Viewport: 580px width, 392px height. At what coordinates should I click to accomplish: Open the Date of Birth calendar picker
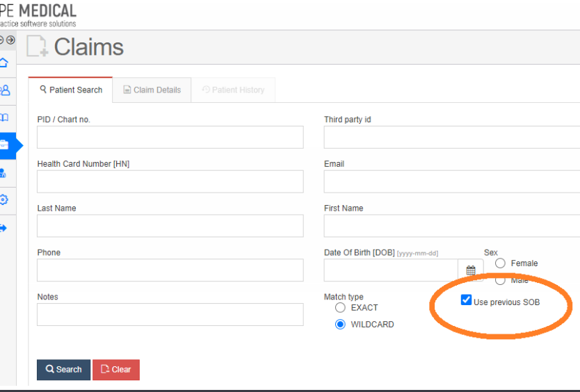click(x=471, y=270)
